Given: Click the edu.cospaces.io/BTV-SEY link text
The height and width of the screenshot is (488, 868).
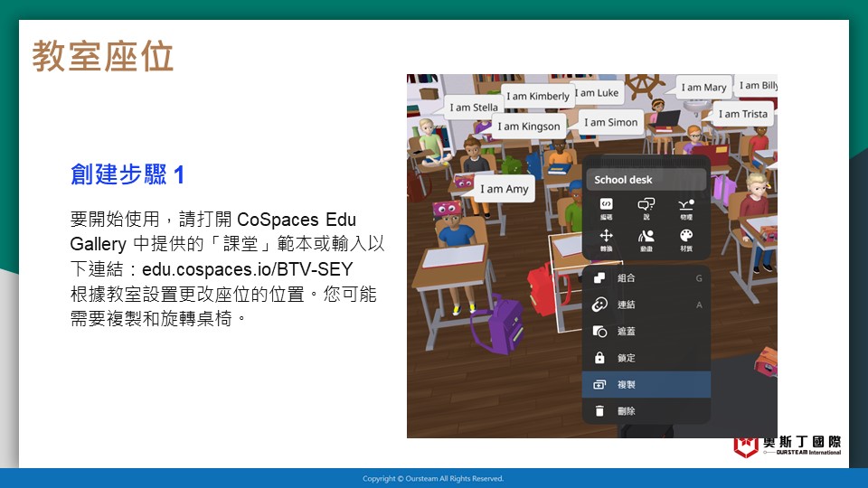Looking at the screenshot, I should click(x=248, y=269).
